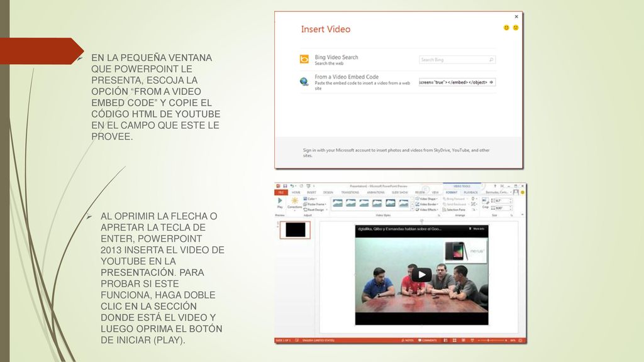
Task: Open the FILE tab in PowerPoint
Action: (x=281, y=192)
